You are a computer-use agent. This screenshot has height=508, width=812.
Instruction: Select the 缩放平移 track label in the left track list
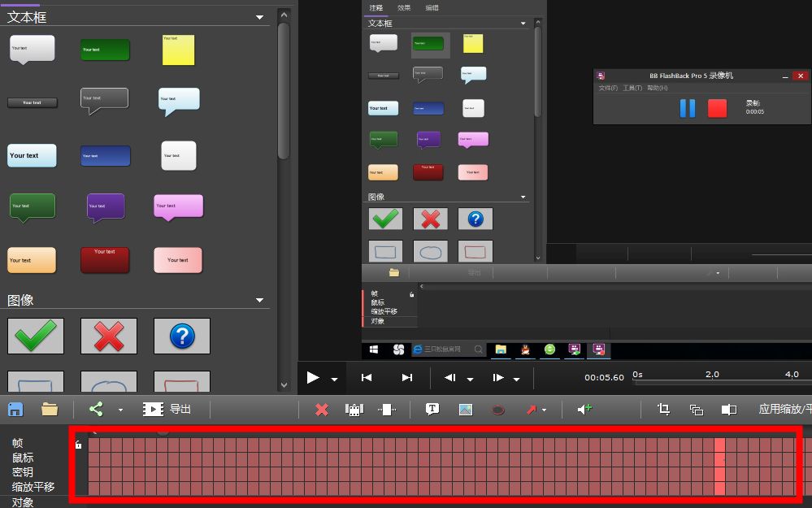33,487
